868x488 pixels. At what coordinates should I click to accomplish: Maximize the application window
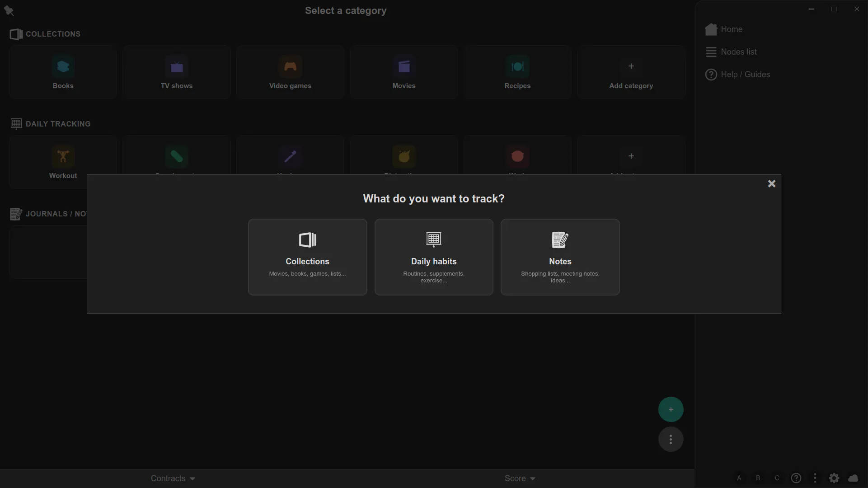tap(834, 9)
